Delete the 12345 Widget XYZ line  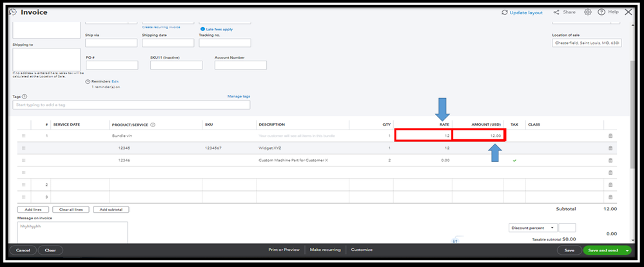click(x=610, y=148)
